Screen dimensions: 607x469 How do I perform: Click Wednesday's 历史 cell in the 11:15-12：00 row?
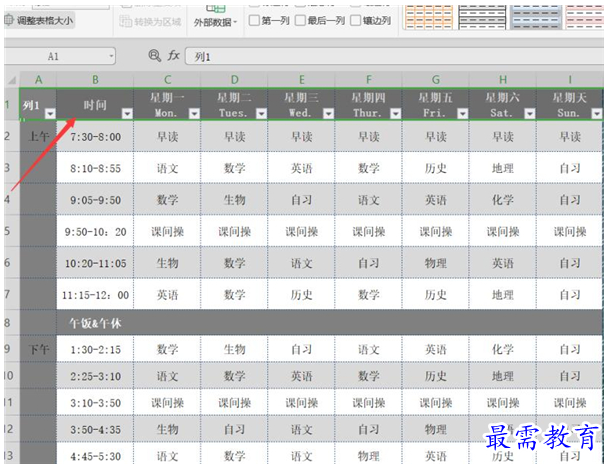click(x=302, y=295)
